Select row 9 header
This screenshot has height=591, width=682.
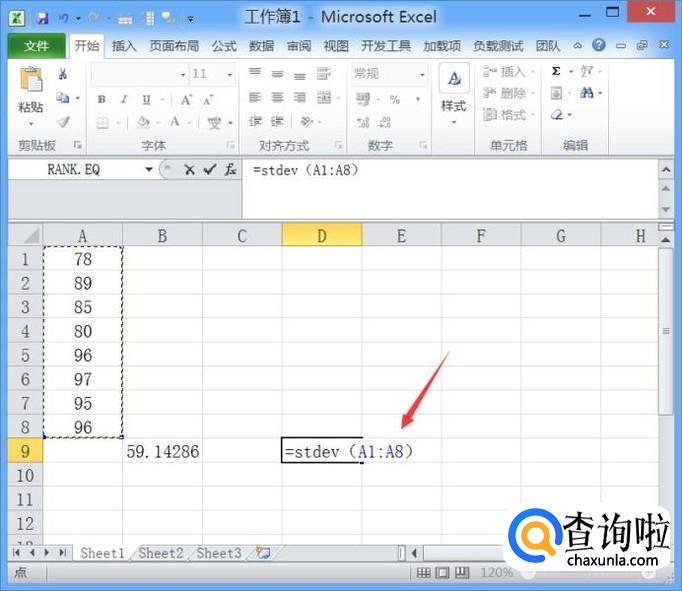25,451
